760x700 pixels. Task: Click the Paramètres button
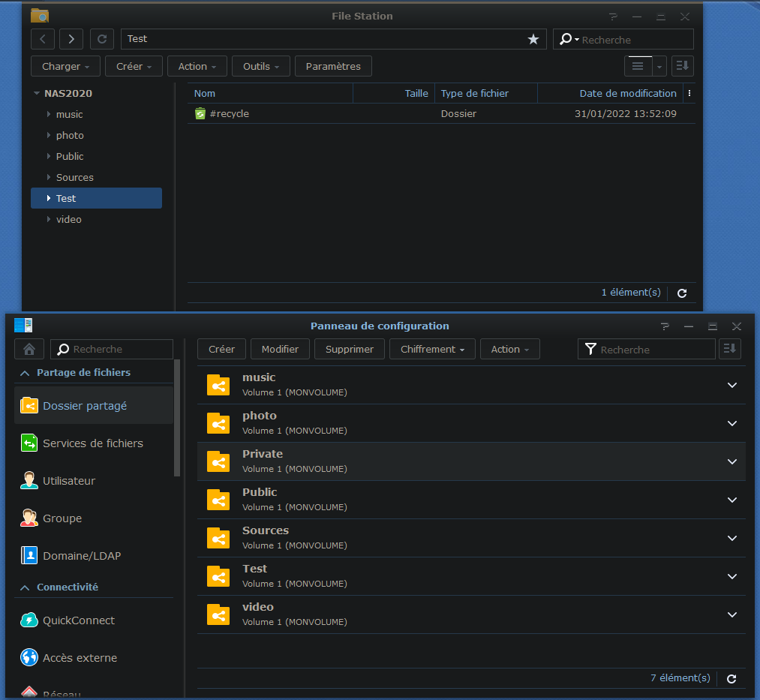[x=333, y=66]
